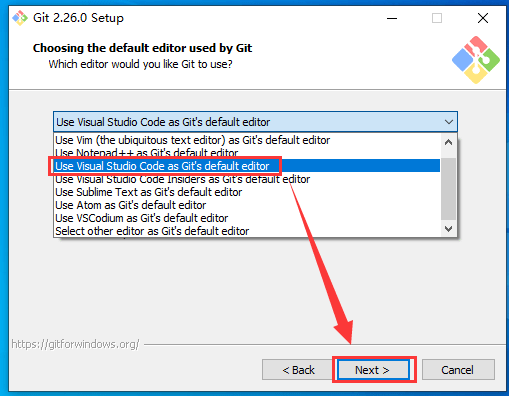Choose highlighted Visual Studio Code option in list
Image resolution: width=509 pixels, height=396 pixels.
point(247,166)
